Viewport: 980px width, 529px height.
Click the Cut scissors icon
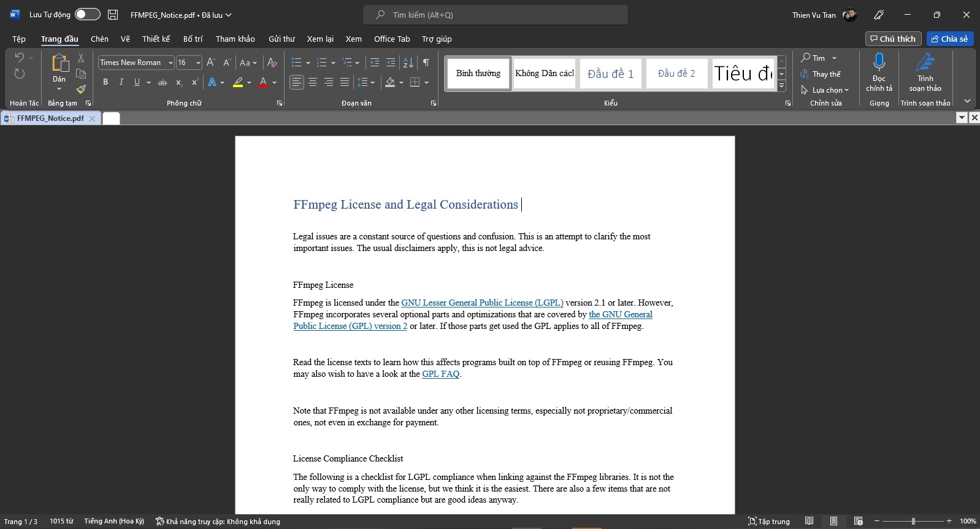point(81,58)
